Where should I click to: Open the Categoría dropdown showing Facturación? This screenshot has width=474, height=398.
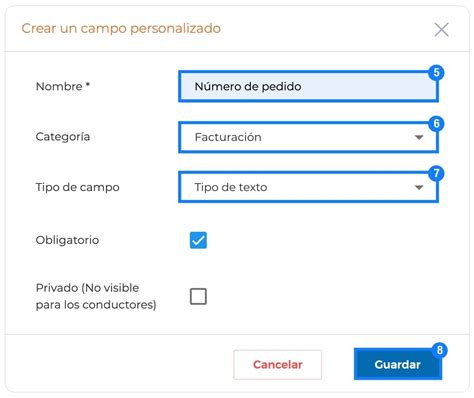click(x=308, y=137)
